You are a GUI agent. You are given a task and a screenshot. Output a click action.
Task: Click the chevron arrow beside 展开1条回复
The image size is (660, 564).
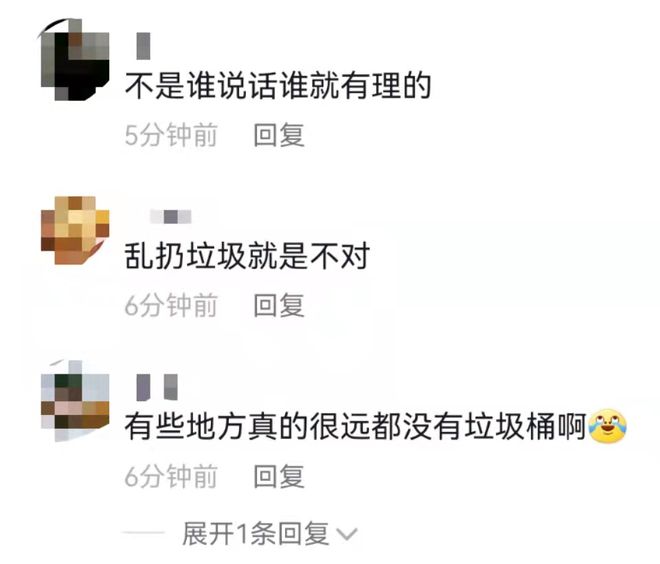[348, 535]
